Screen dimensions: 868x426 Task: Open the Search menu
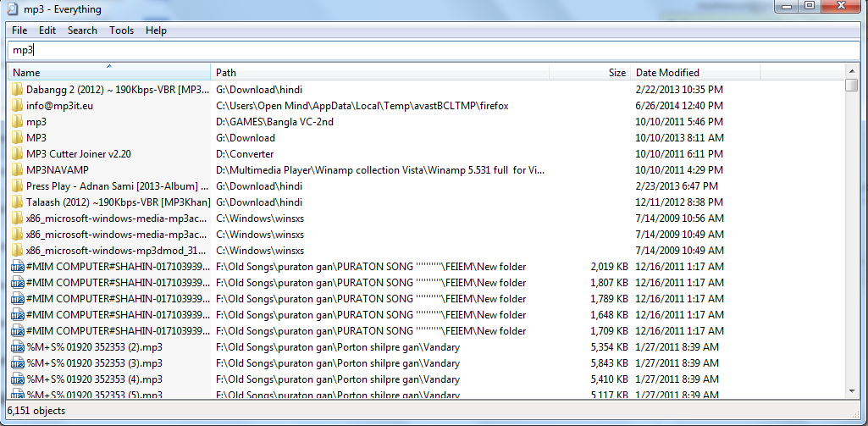[x=82, y=30]
